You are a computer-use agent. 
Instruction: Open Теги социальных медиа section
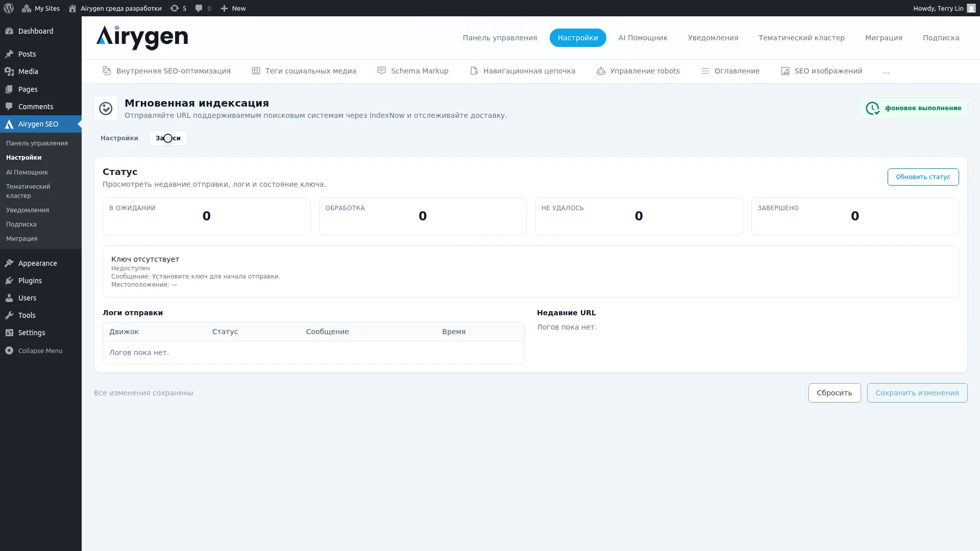(304, 71)
